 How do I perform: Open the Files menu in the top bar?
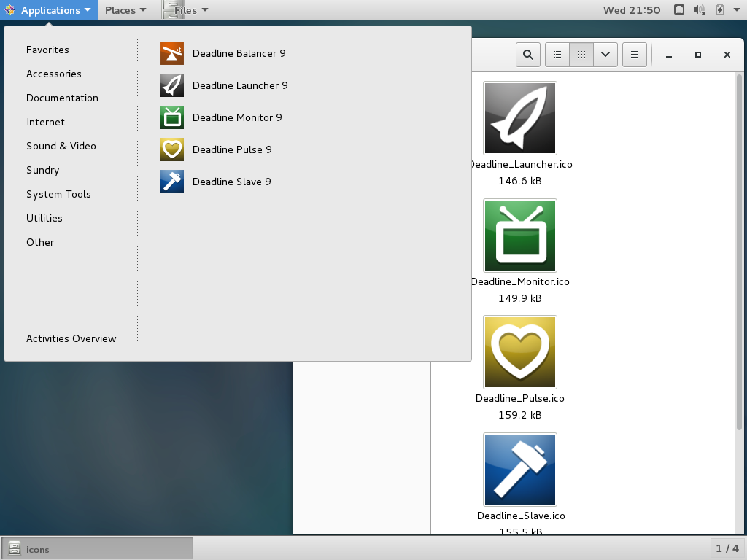(185, 9)
